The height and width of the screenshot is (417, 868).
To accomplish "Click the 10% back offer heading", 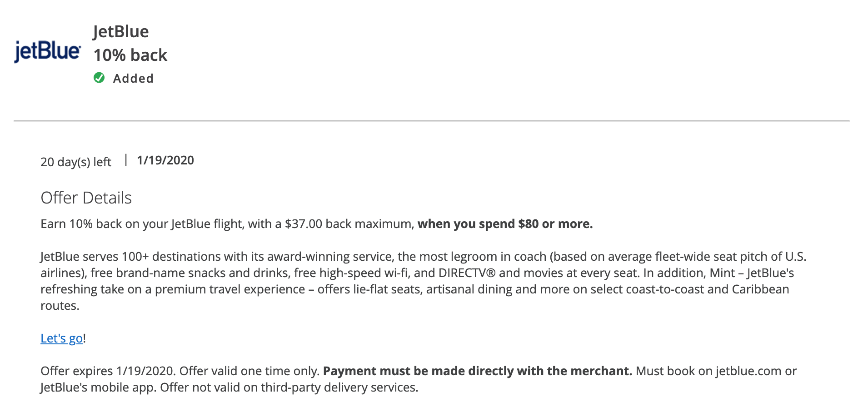I will (130, 55).
